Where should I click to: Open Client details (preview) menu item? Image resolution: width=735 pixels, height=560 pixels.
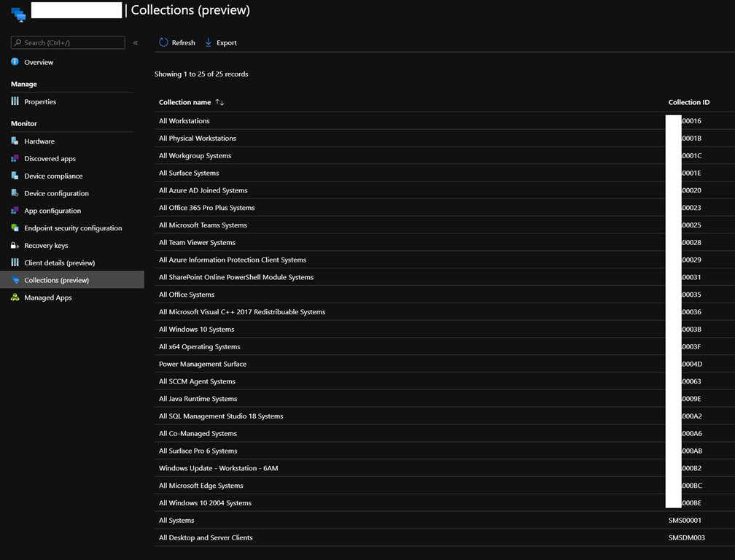point(59,262)
